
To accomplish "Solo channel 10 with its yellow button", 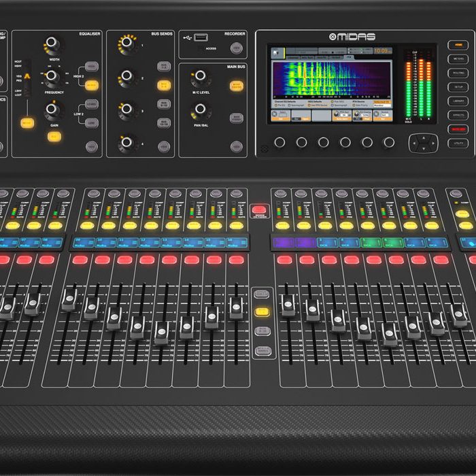I will [x=108, y=226].
